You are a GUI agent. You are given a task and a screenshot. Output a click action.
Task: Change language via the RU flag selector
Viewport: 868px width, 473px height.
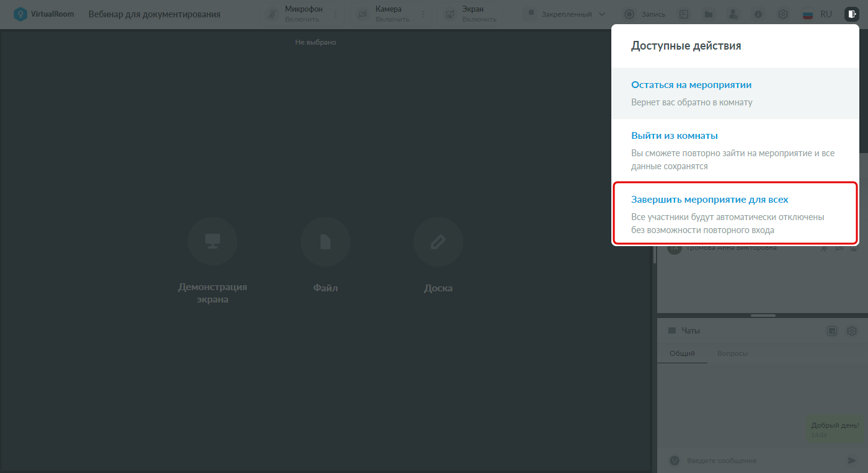[x=817, y=14]
